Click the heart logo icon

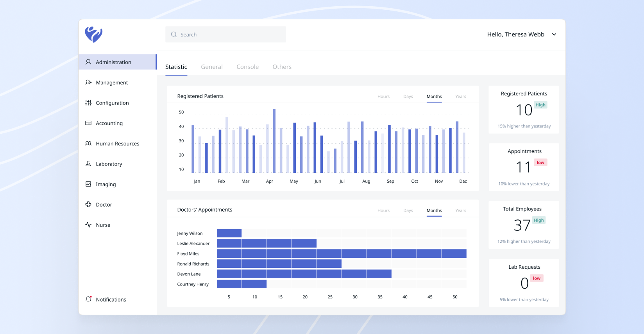(94, 34)
